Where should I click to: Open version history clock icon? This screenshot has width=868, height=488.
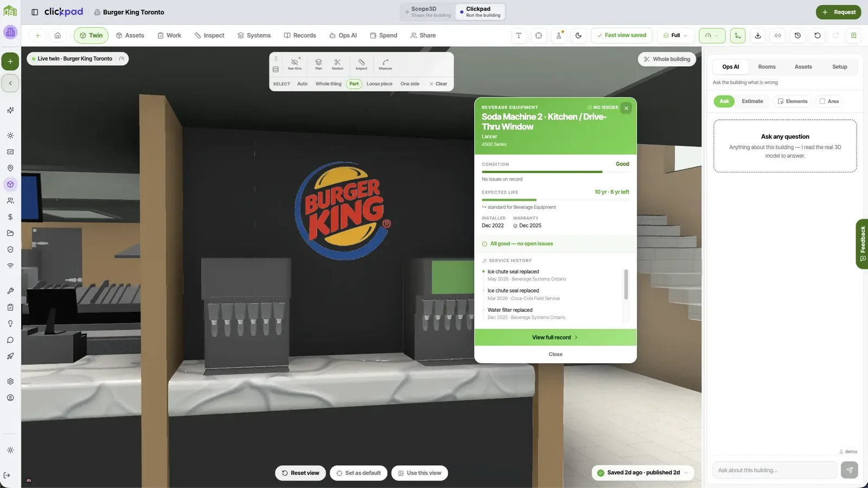pos(797,35)
